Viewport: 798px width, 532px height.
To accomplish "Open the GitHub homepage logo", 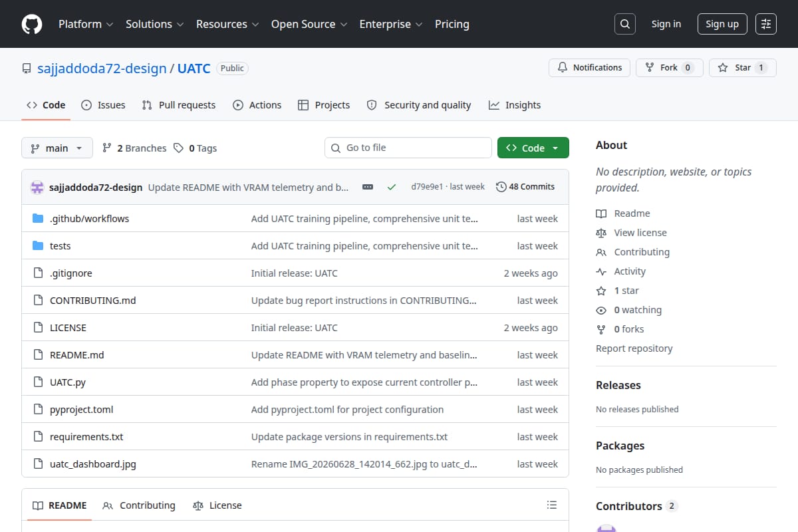I will pyautogui.click(x=32, y=24).
